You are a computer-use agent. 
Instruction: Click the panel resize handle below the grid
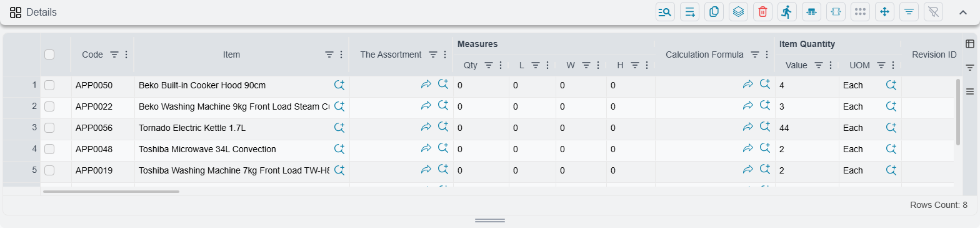point(490,220)
